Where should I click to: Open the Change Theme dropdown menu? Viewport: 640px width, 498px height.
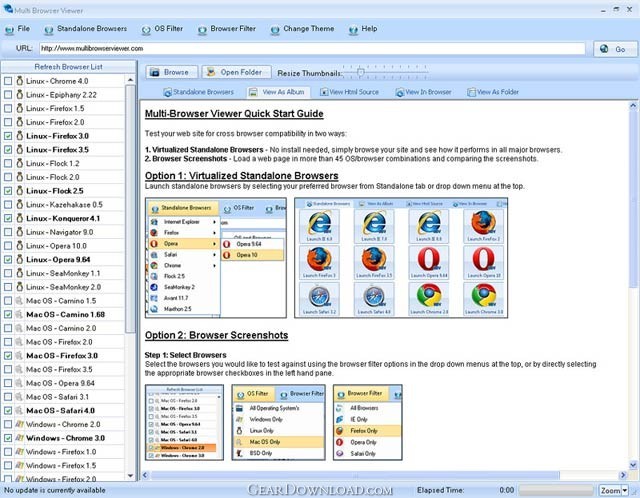(x=302, y=29)
